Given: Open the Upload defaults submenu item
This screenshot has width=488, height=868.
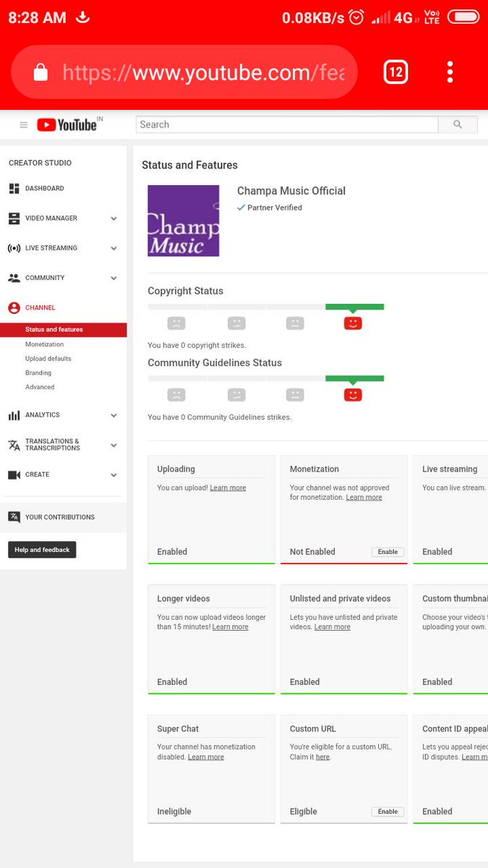Looking at the screenshot, I should pos(48,359).
